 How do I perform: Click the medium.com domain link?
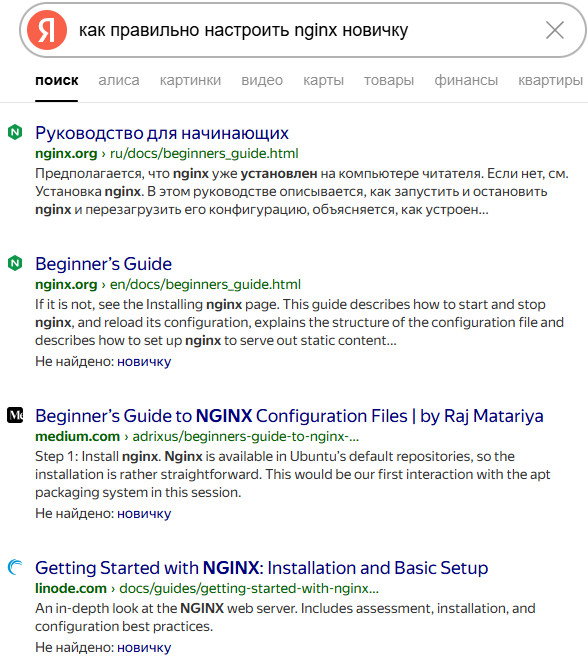pos(78,436)
